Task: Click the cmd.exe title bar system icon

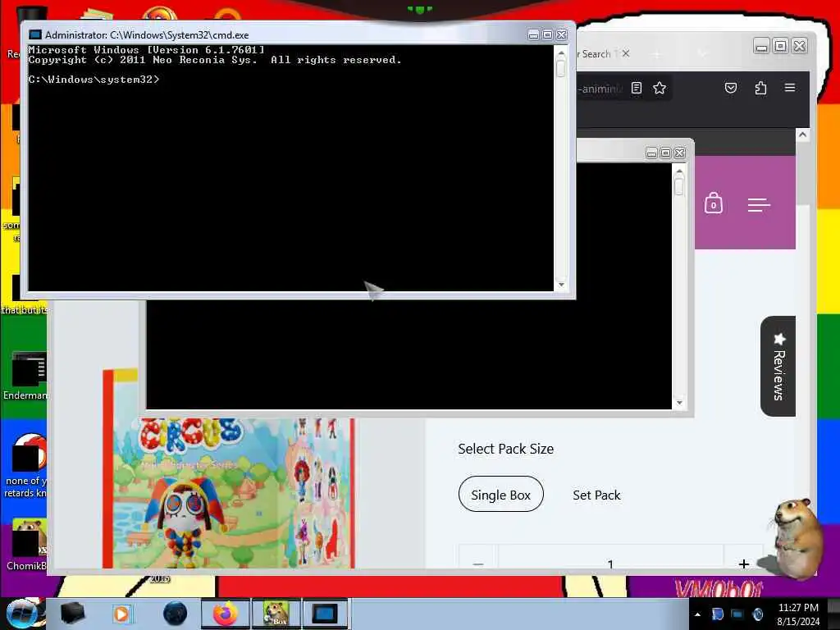Action: pos(34,34)
